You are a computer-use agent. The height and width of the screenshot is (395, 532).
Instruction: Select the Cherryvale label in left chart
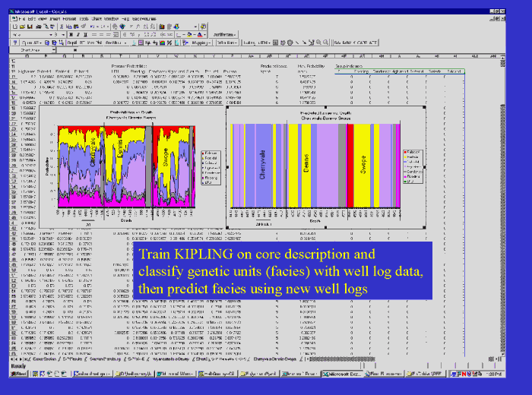[93, 151]
